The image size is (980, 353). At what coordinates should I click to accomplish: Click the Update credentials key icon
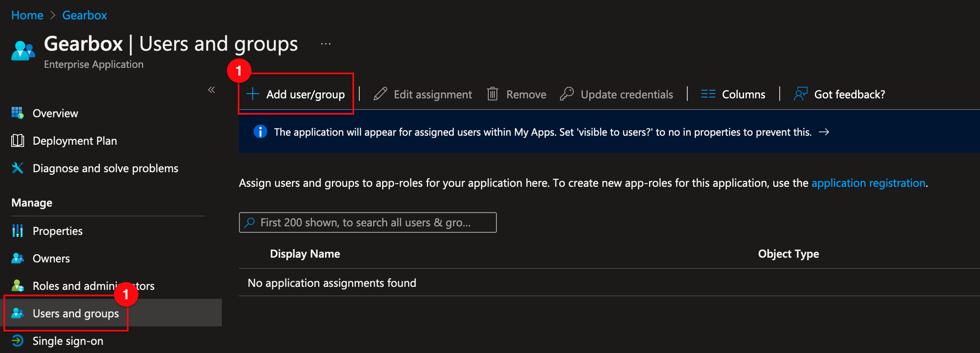point(567,94)
